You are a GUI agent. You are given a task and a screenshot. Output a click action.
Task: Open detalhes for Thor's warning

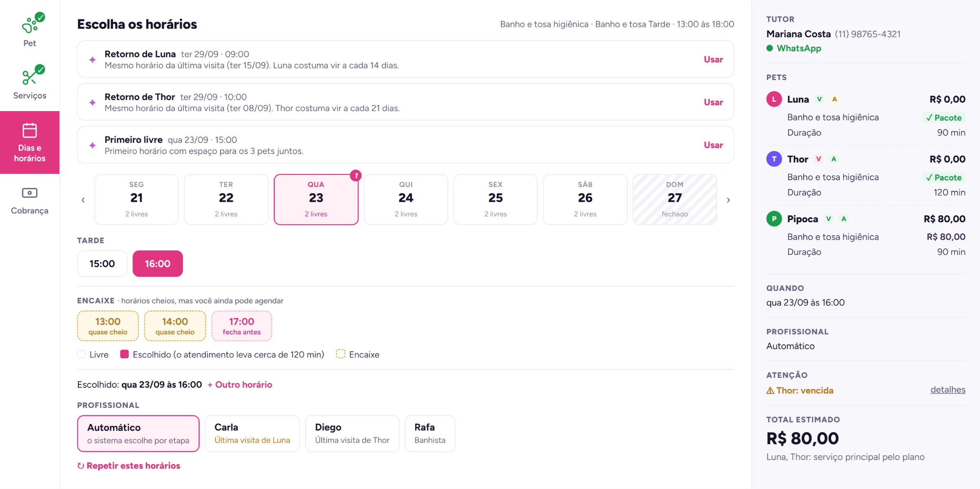coord(948,390)
